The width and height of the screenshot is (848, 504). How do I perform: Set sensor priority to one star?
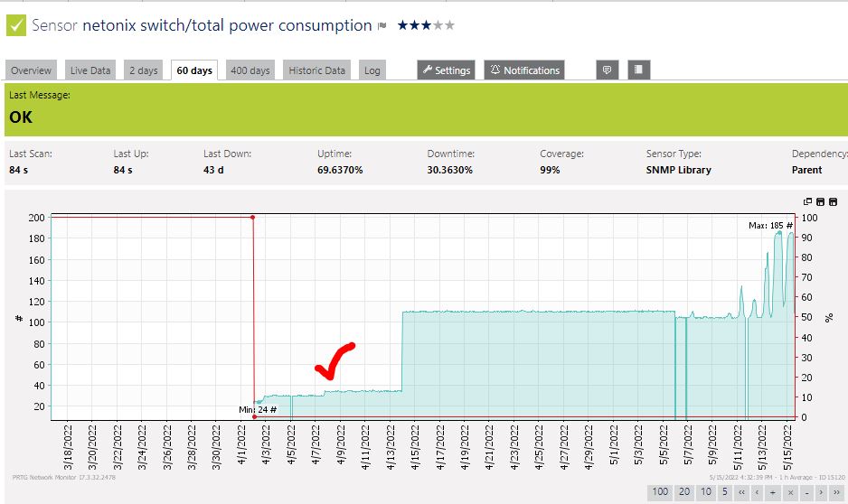tap(403, 25)
